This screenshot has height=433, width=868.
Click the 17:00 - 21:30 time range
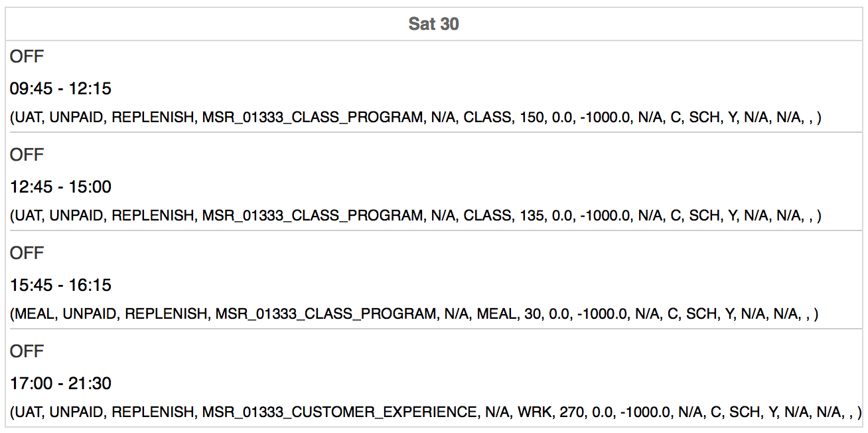click(x=60, y=384)
